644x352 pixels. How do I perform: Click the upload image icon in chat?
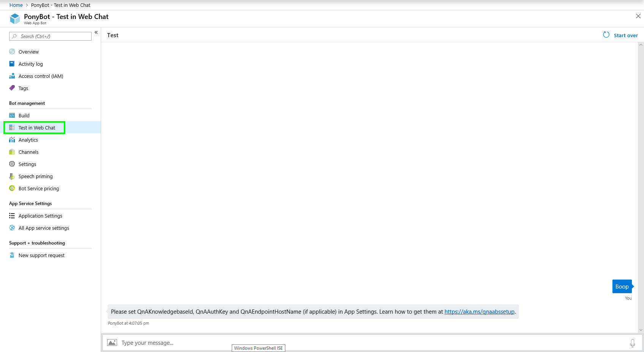pyautogui.click(x=112, y=343)
